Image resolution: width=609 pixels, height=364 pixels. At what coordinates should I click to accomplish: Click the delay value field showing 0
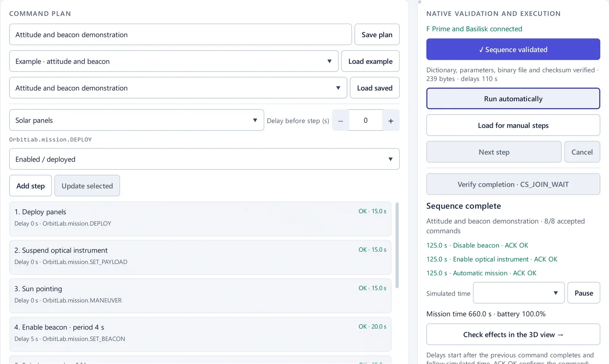coord(366,121)
